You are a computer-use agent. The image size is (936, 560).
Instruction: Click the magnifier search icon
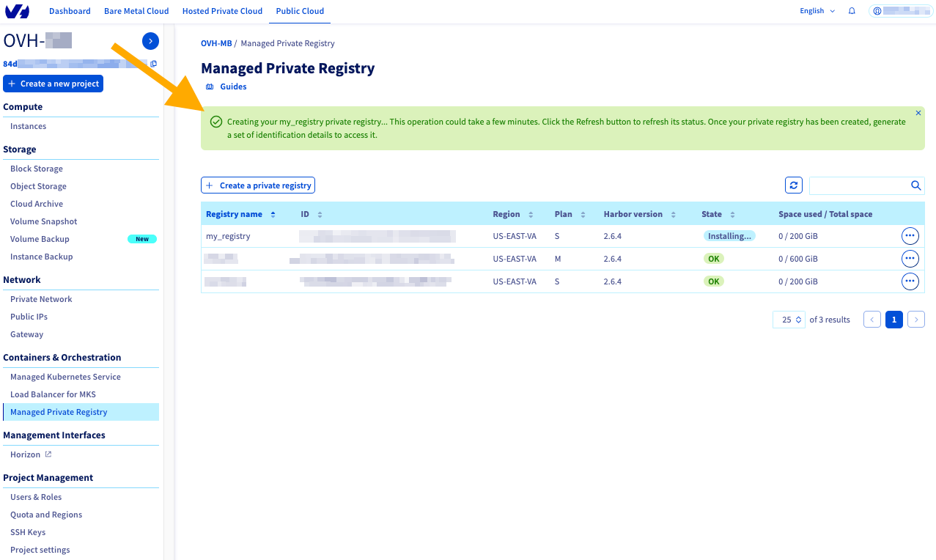(x=915, y=185)
